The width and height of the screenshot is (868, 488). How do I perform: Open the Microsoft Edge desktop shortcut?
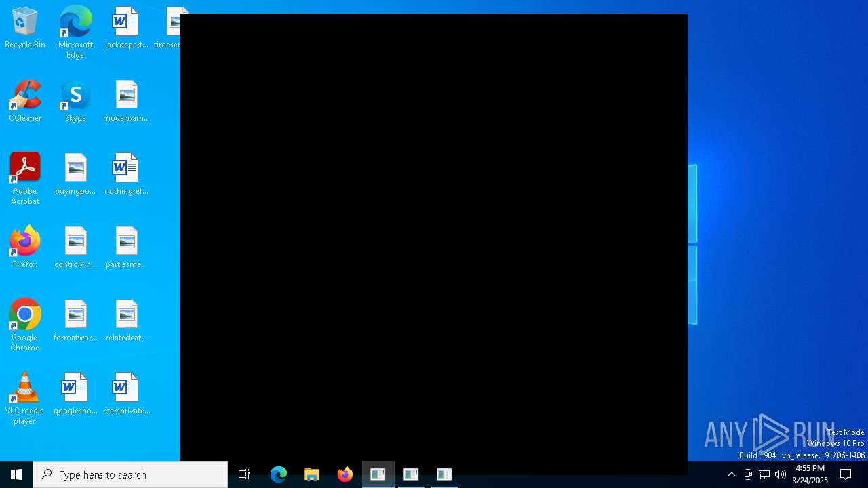click(x=75, y=33)
